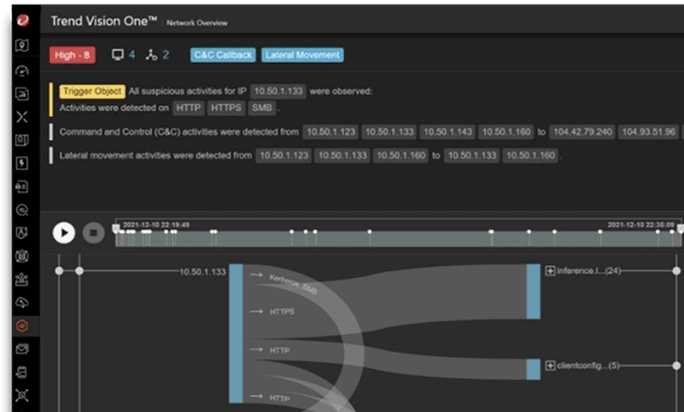Click destination IP 104.93.51.96

649,132
